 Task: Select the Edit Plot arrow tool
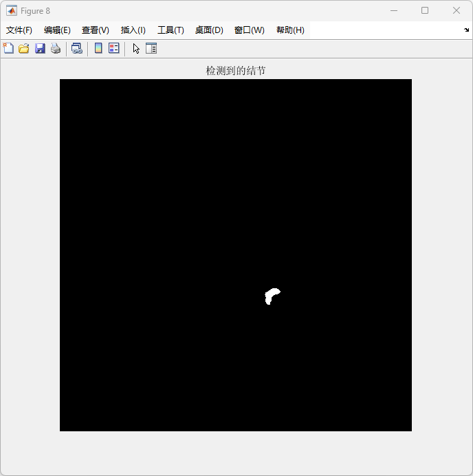click(136, 48)
